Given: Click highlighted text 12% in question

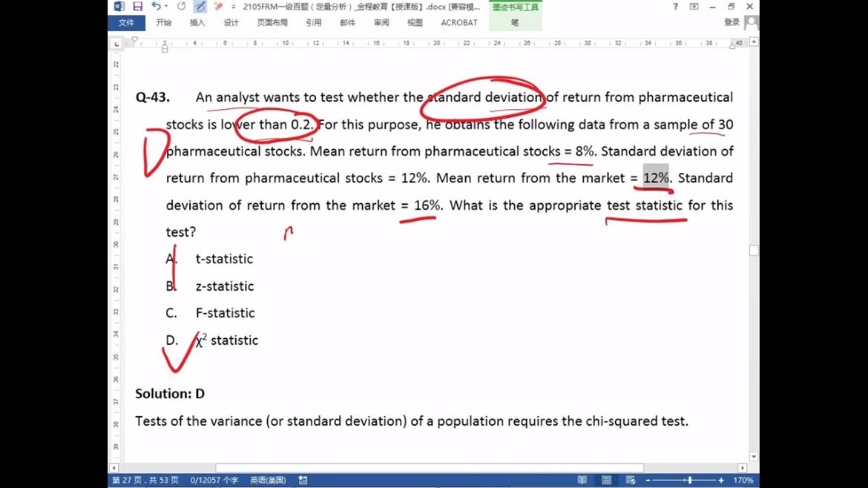Looking at the screenshot, I should (x=656, y=178).
